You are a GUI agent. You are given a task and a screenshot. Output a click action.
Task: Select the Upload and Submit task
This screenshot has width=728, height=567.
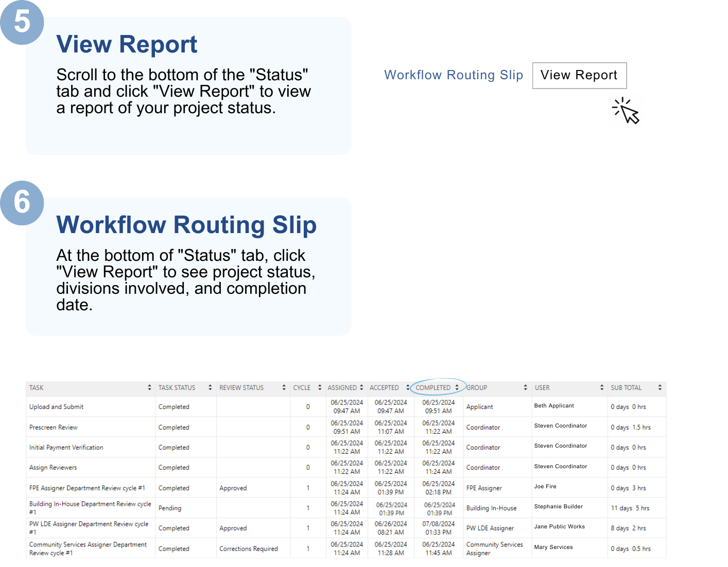click(56, 407)
